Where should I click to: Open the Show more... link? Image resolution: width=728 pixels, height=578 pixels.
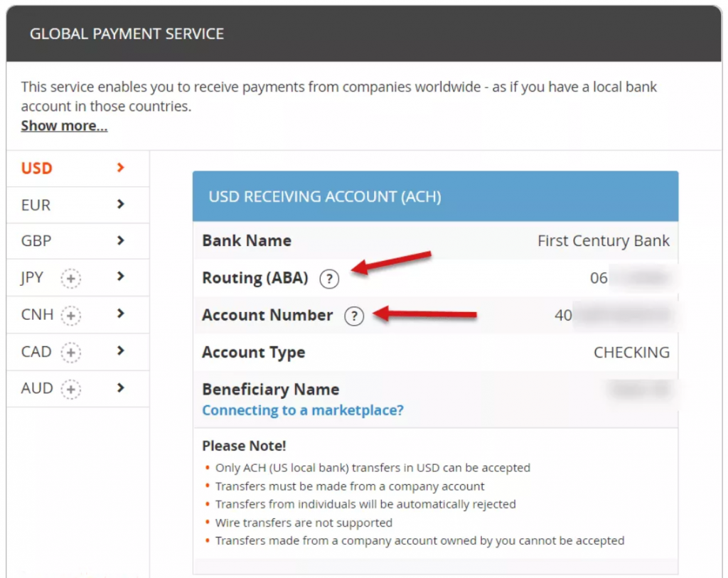64,126
